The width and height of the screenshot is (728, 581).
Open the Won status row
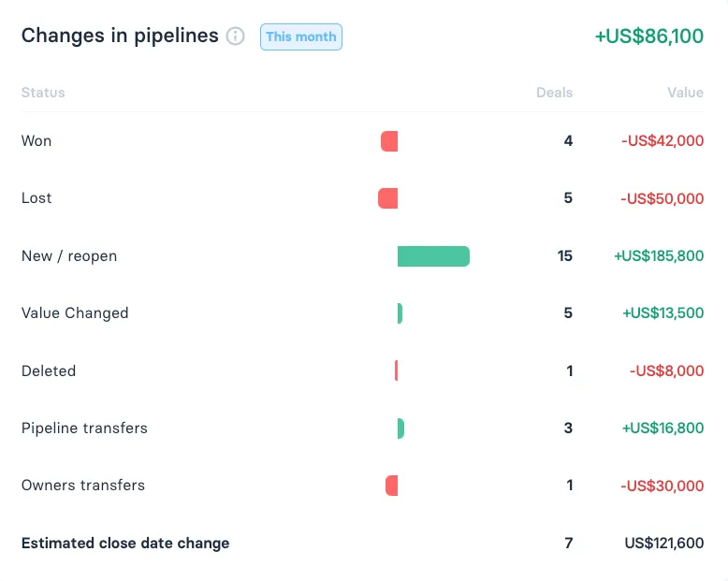click(36, 141)
